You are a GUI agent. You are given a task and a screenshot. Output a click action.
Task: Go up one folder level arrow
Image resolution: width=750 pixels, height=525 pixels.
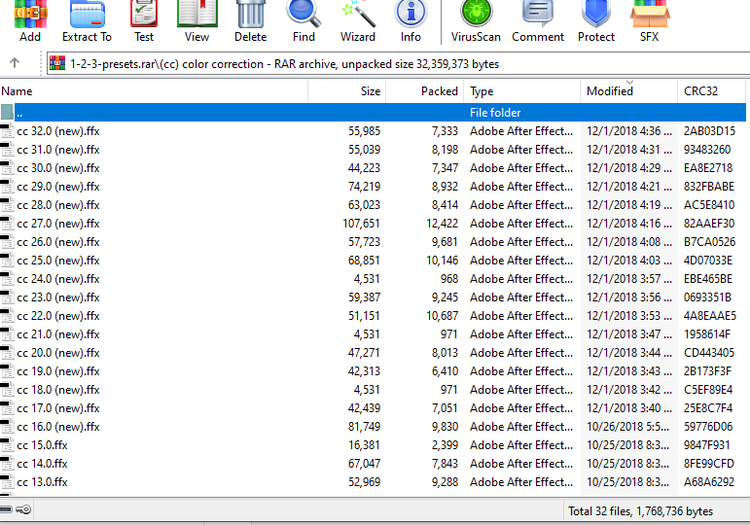click(15, 63)
